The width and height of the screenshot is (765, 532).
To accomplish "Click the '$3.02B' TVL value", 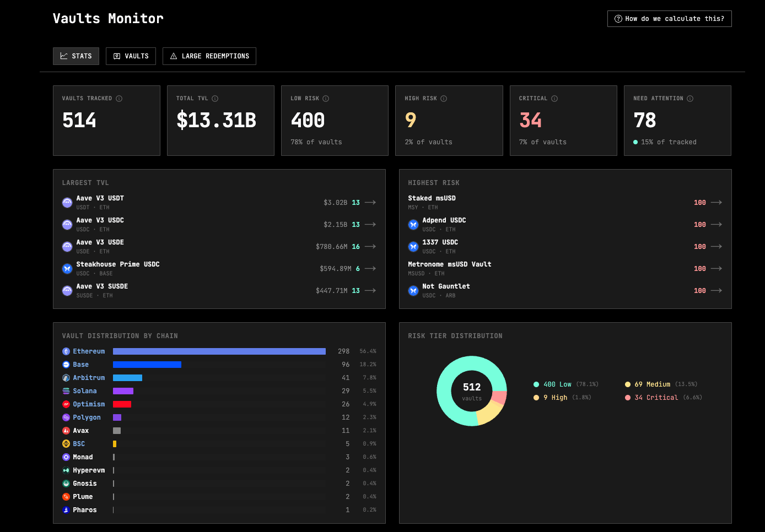I will [x=336, y=203].
